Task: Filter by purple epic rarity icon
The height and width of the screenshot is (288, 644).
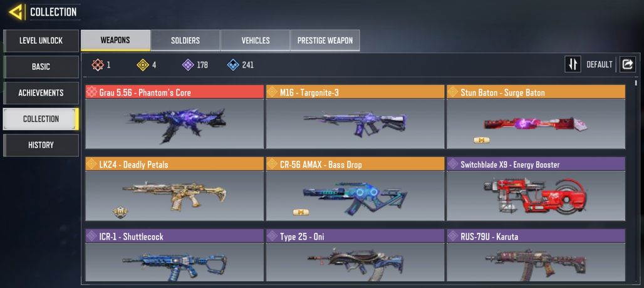Action: pos(188,65)
